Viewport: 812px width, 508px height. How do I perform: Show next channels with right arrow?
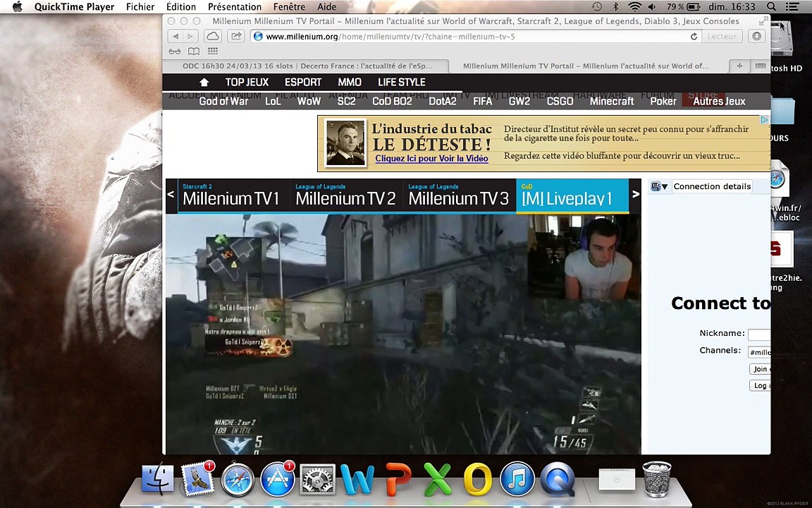635,195
